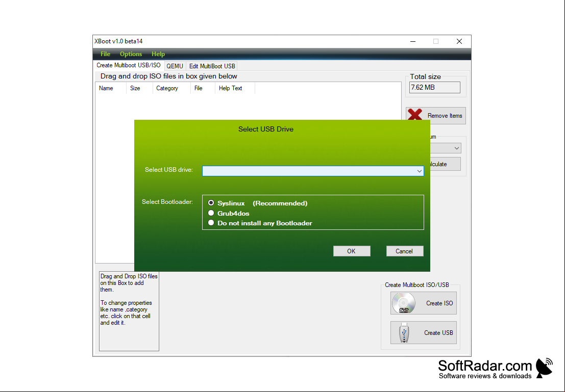The height and width of the screenshot is (392, 565).
Task: Click the Name column header
Action: [111, 88]
